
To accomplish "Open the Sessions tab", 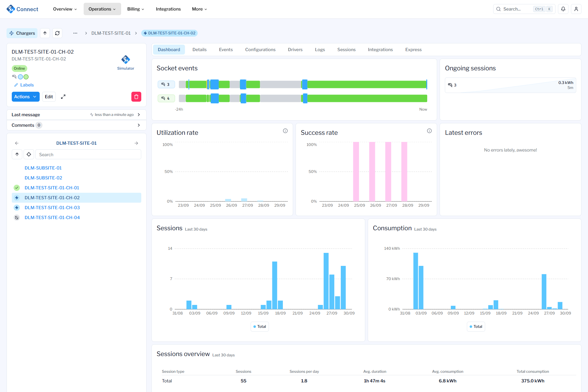I will pos(346,50).
